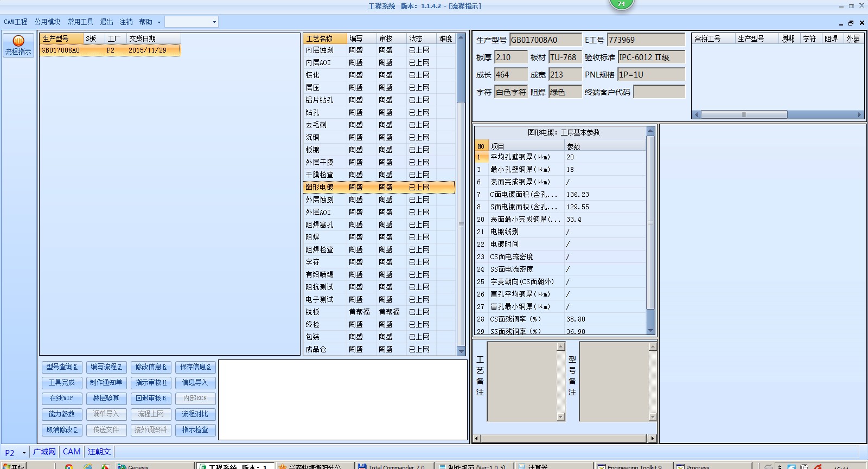Click the 难度 column header
868x469 pixels.
point(445,38)
